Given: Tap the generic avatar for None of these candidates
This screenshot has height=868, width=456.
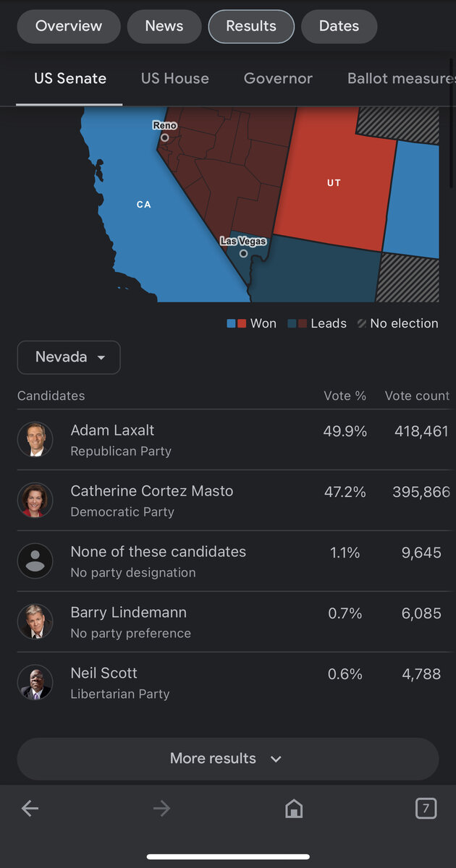Looking at the screenshot, I should coord(35,561).
